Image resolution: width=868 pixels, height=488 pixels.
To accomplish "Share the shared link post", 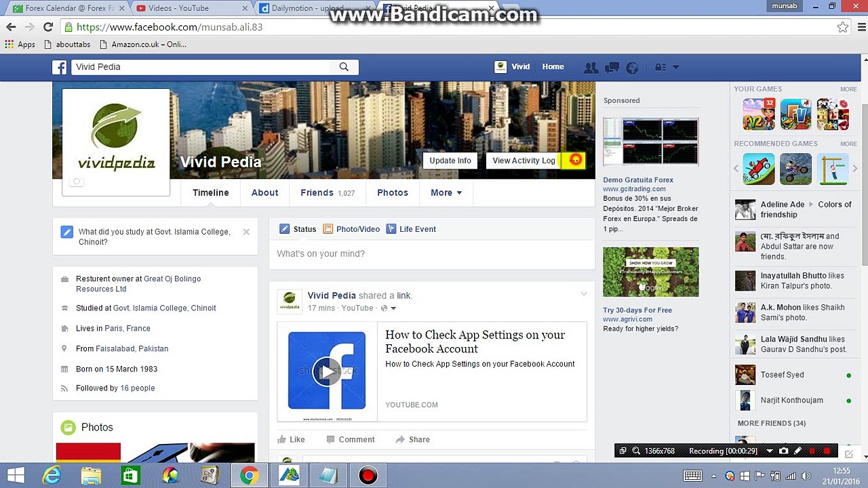I will [412, 439].
